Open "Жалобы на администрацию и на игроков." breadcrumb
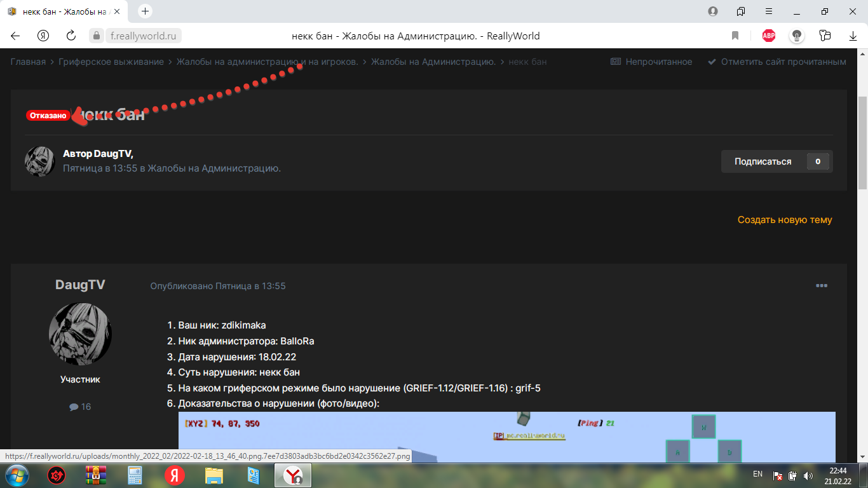Image resolution: width=868 pixels, height=488 pixels. (x=268, y=62)
